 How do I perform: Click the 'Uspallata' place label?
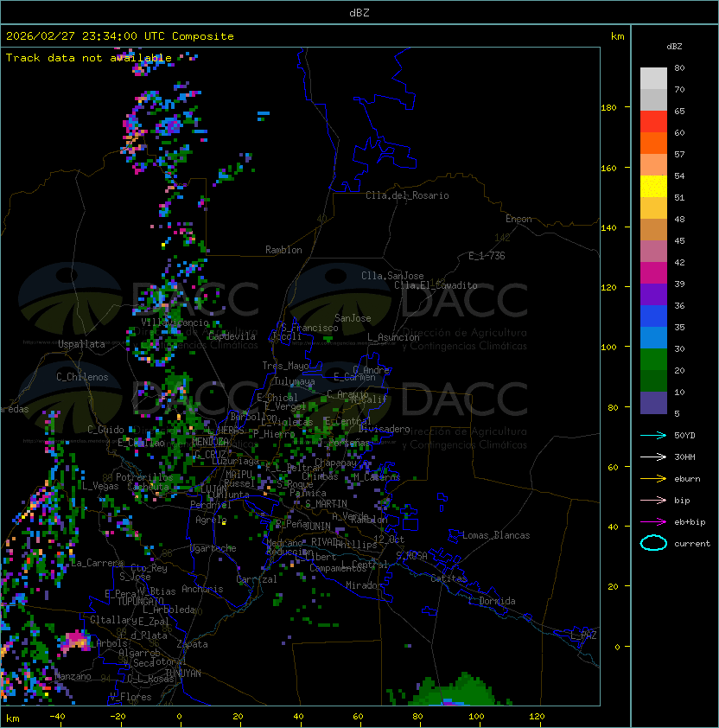click(x=81, y=344)
